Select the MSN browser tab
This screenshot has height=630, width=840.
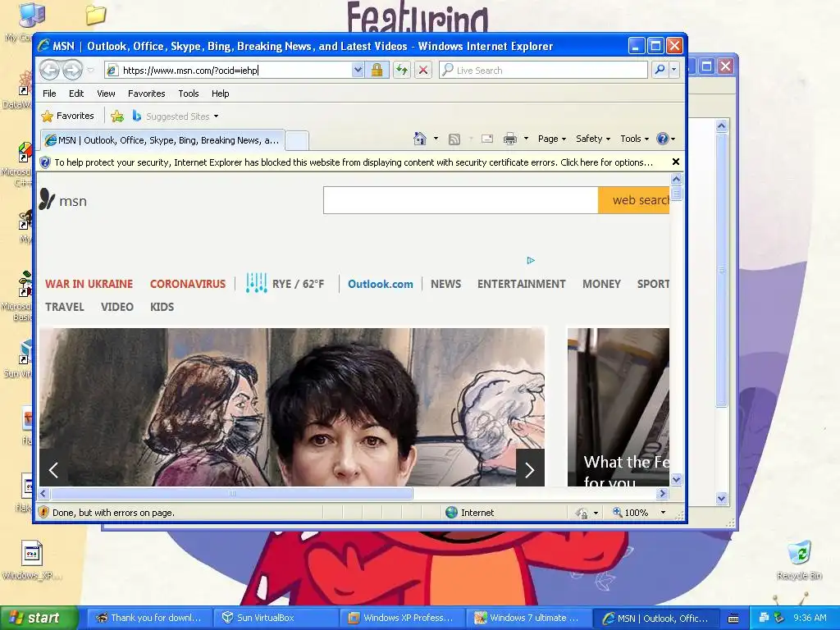162,140
